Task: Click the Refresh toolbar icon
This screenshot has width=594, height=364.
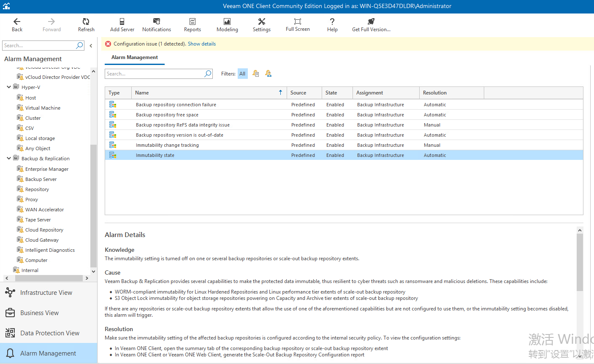Action: click(x=86, y=22)
